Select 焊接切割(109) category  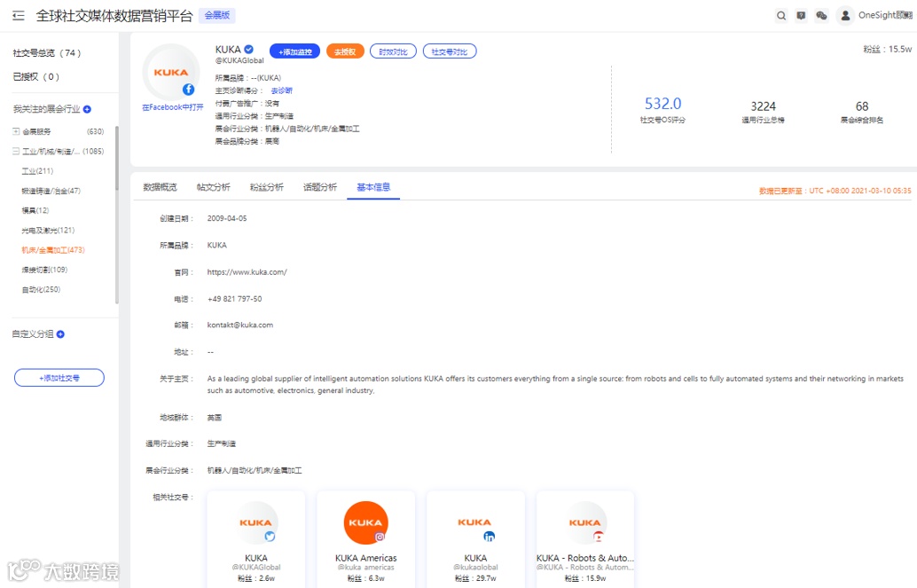44,270
